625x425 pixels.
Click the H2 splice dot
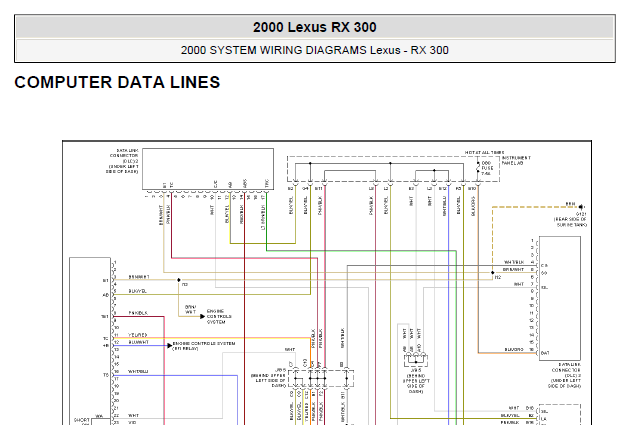(493, 273)
